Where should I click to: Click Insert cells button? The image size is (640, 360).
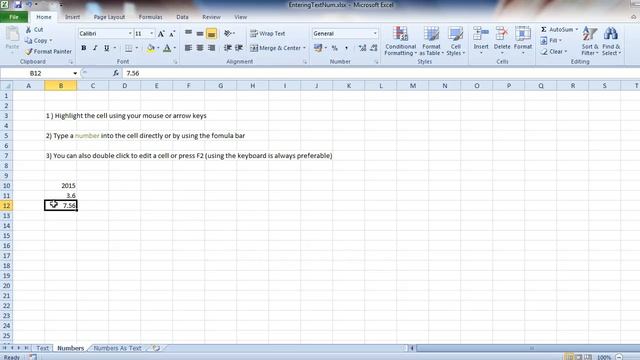[x=481, y=41]
